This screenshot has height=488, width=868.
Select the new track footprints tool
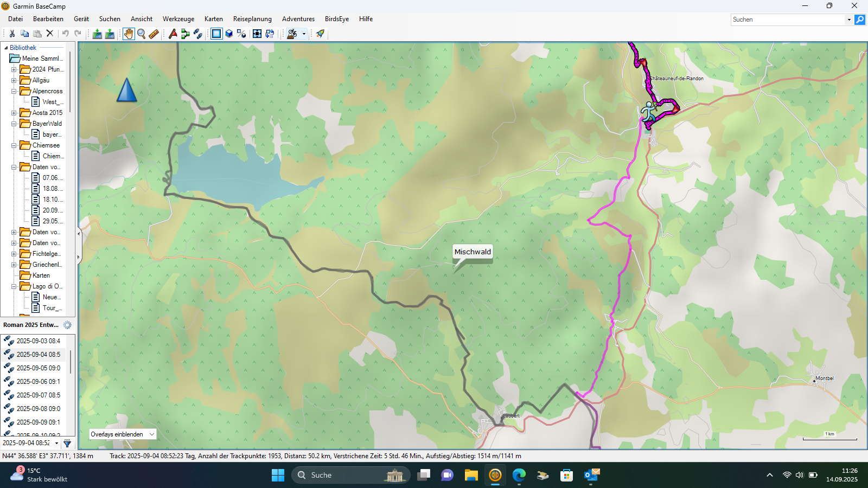click(198, 34)
